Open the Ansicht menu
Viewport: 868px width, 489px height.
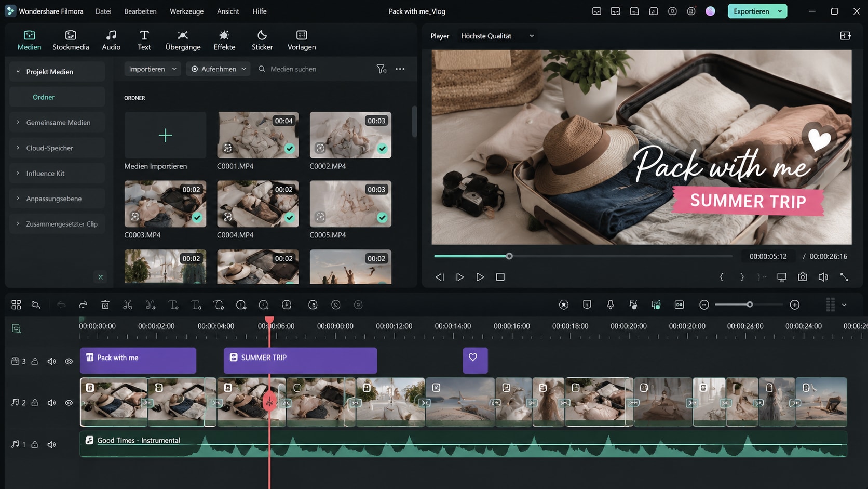click(x=228, y=11)
